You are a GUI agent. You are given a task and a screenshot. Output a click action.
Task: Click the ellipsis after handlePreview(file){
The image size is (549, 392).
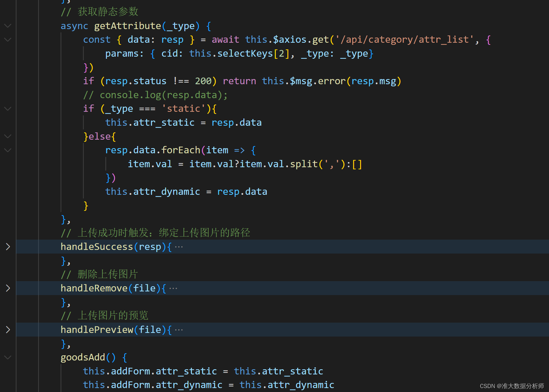179,330
